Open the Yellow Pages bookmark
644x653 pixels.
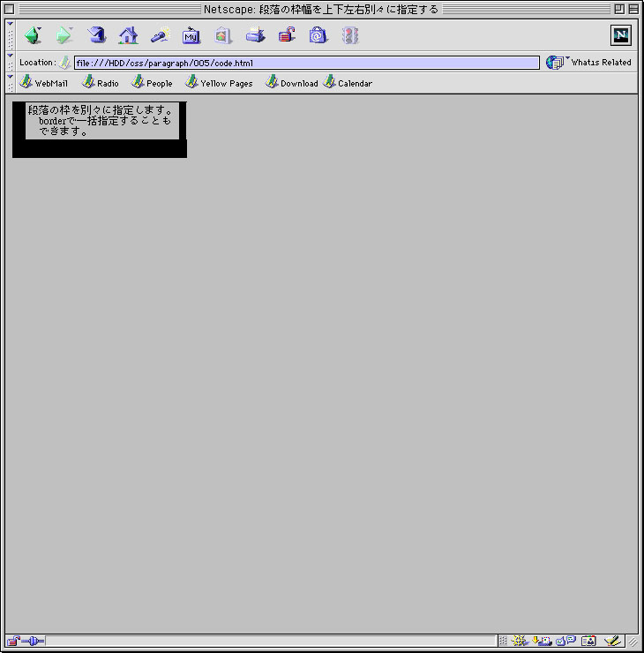point(219,82)
